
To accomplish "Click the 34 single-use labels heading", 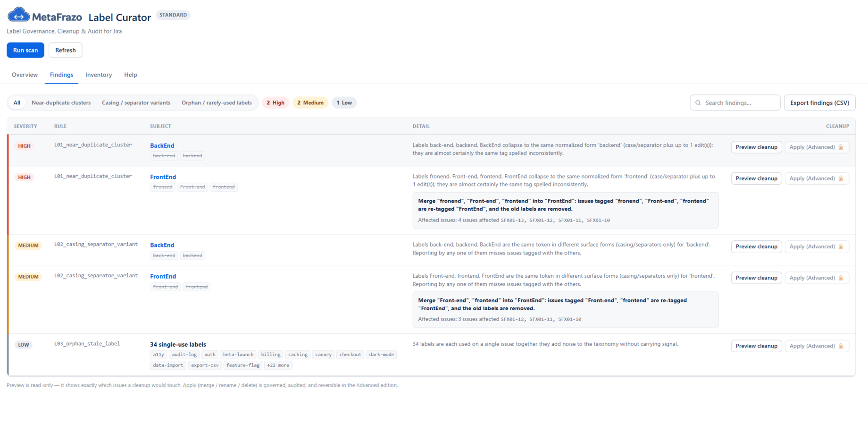I will [x=178, y=345].
